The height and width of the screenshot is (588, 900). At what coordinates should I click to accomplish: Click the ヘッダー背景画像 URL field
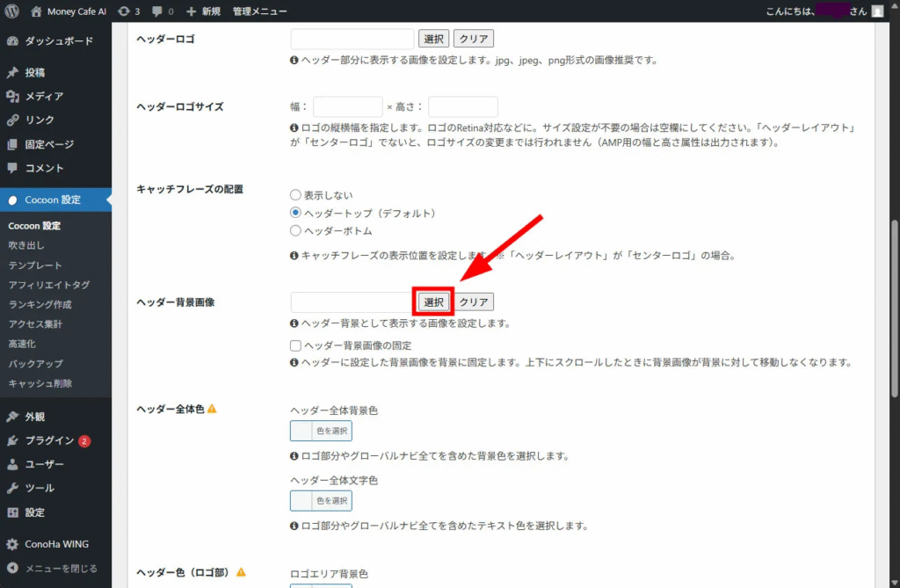(352, 301)
